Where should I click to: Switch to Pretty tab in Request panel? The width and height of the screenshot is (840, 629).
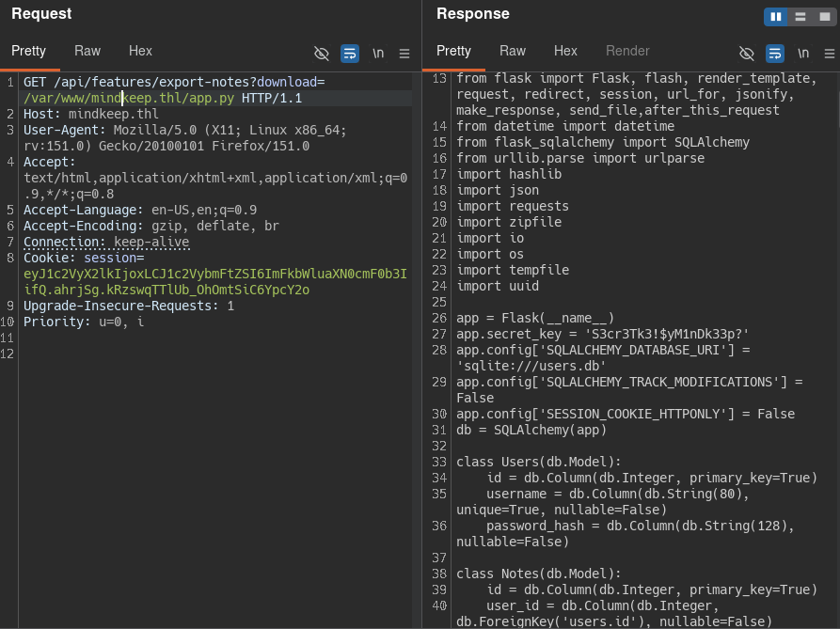tap(29, 51)
